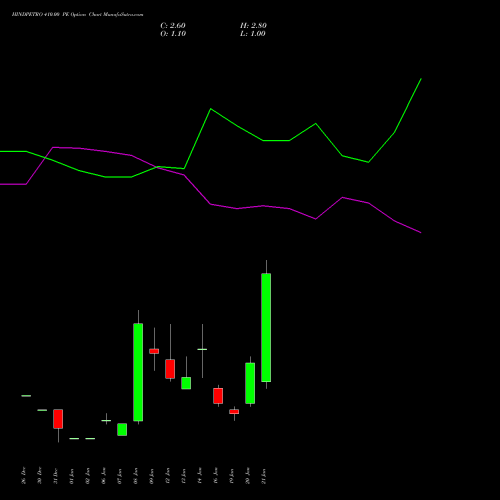
Task: Click the '06 Jan' date axis label
Action: [x=104, y=476]
